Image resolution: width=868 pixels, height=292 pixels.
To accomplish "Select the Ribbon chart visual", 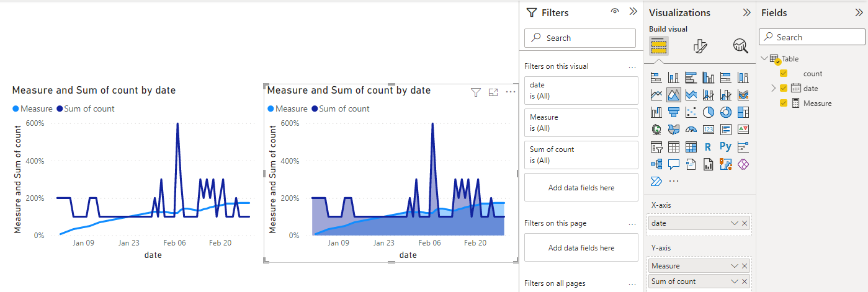I will point(743,95).
